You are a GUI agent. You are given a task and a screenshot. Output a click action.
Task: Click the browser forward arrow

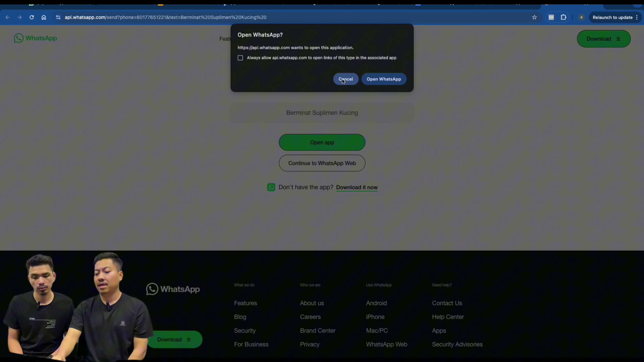point(19,17)
